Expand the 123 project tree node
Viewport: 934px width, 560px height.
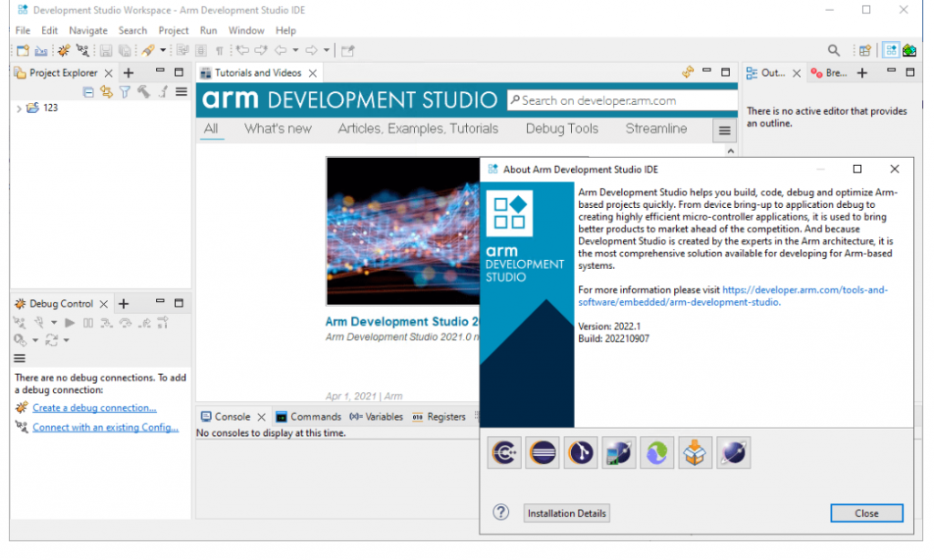tap(19, 109)
